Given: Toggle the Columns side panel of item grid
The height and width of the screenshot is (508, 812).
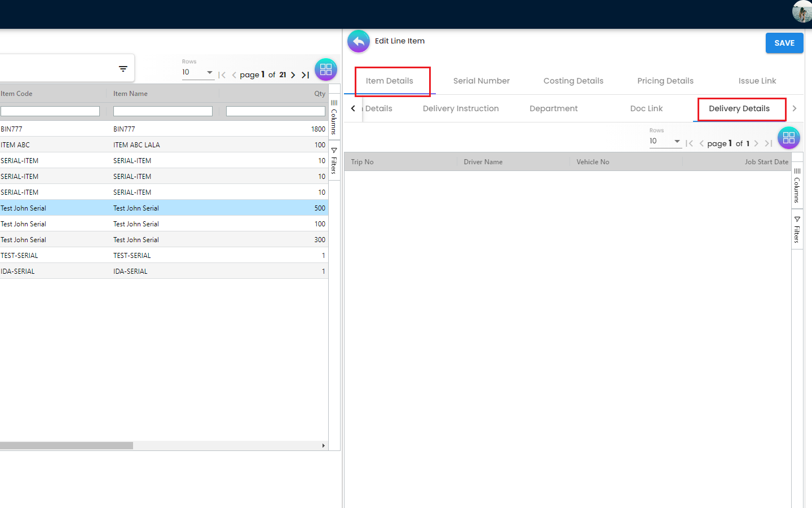Looking at the screenshot, I should [334, 117].
